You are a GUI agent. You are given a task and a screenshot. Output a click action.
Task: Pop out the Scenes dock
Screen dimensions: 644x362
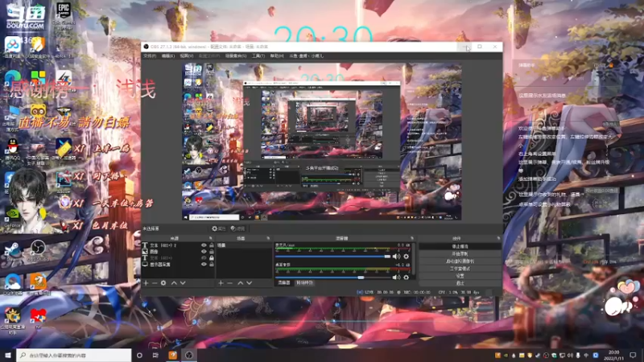[x=268, y=238]
